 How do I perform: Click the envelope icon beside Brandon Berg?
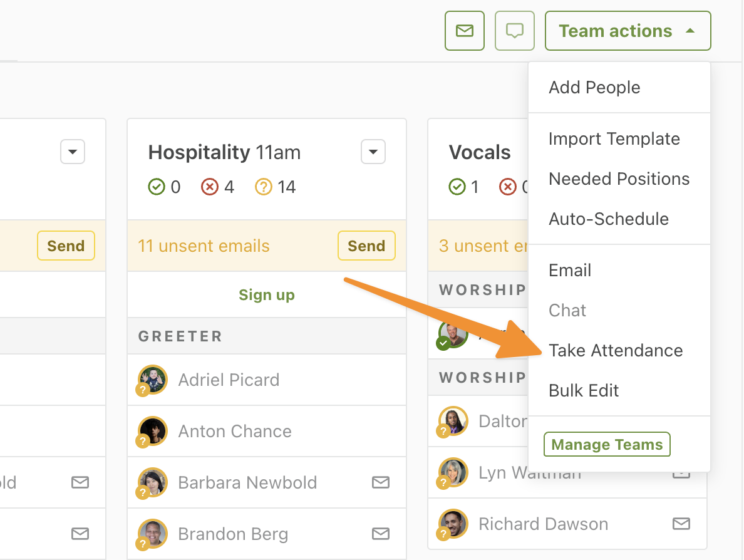tap(381, 534)
